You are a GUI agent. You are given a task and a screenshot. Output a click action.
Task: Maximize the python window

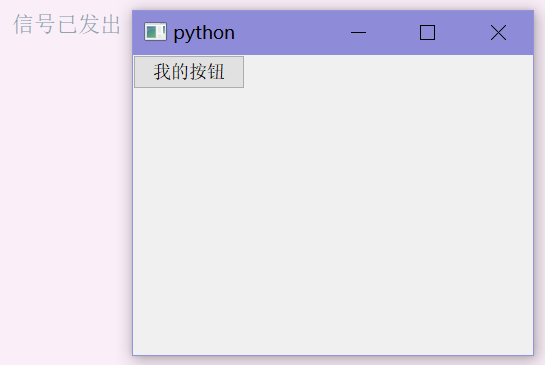[427, 32]
